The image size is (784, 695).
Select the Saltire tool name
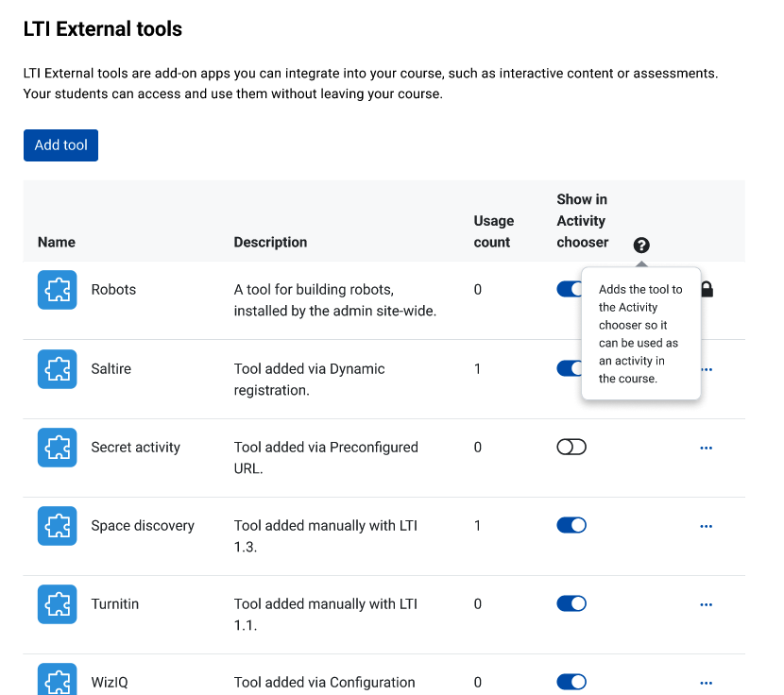111,369
